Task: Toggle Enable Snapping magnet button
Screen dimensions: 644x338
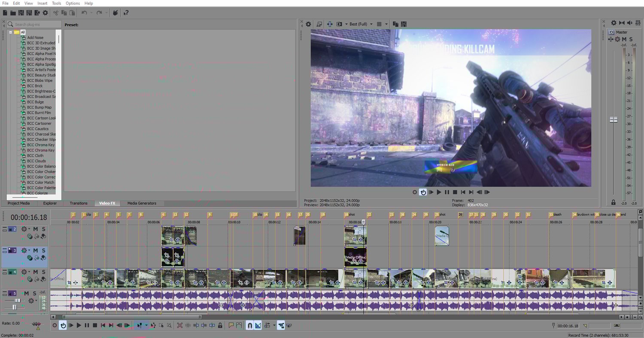Action: (x=249, y=326)
